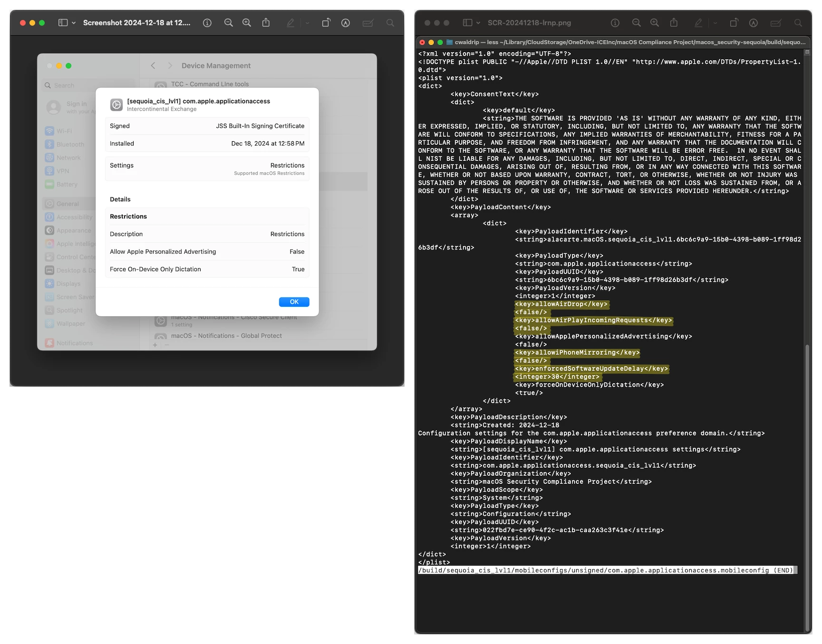Screen dimensions: 822x644
Task: Open sidebar view dropdown in left Preview window
Action: coord(74,23)
